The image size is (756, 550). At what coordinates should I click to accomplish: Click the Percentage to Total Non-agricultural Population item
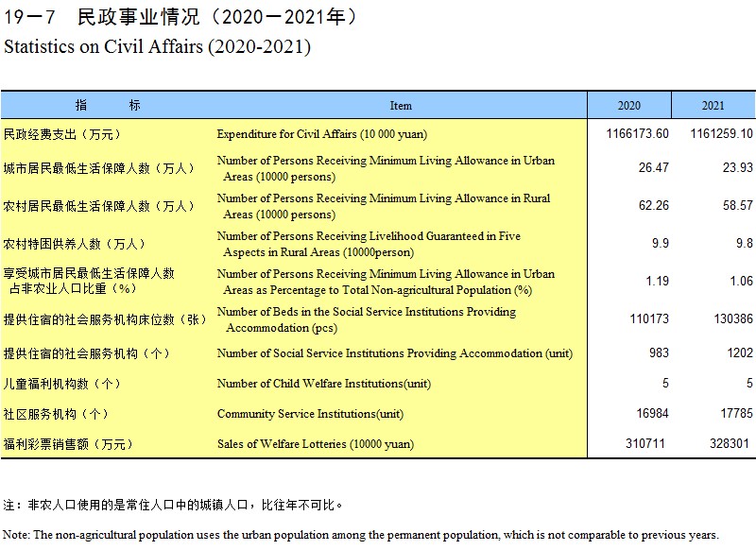pyautogui.click(x=386, y=282)
